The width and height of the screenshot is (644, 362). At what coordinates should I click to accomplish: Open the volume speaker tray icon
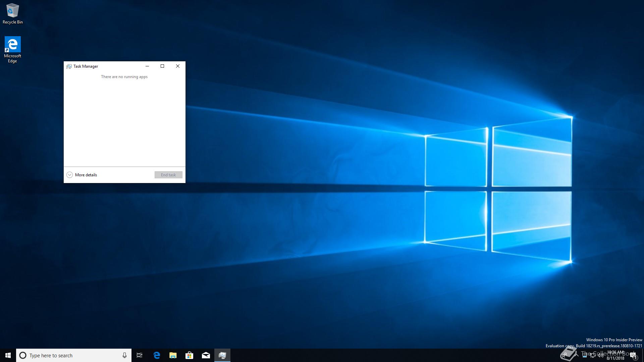[x=600, y=355]
